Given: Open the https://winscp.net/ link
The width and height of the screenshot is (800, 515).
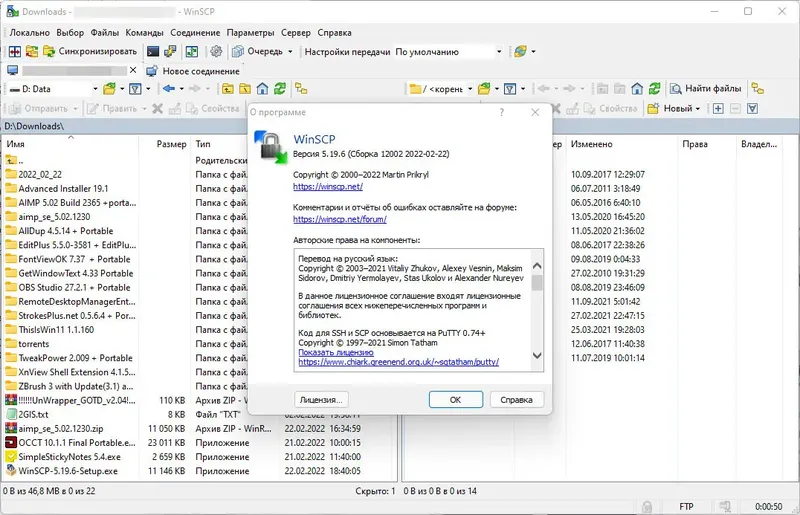Looking at the screenshot, I should [328, 187].
